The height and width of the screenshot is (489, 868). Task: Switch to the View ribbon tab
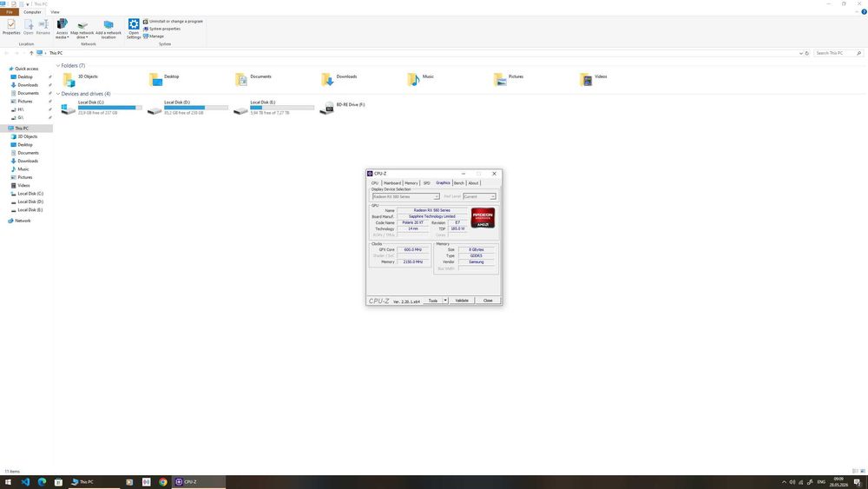click(55, 11)
